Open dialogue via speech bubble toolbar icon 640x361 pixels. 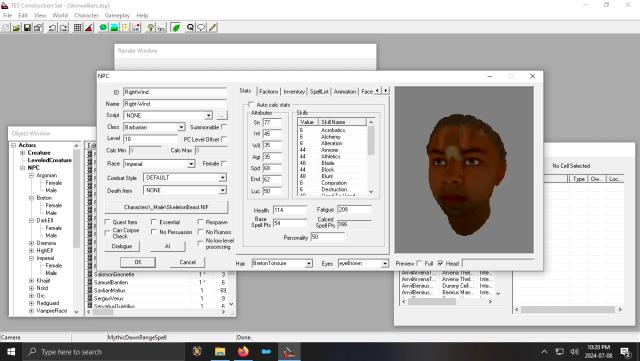(x=201, y=27)
